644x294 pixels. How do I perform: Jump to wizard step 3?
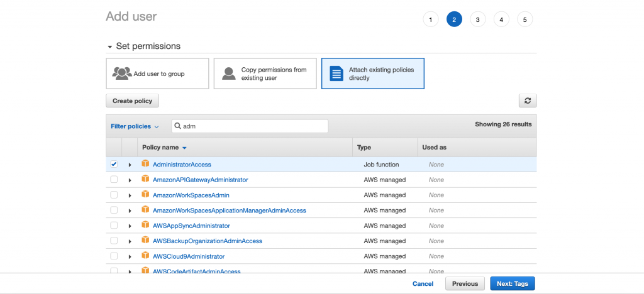coord(478,19)
